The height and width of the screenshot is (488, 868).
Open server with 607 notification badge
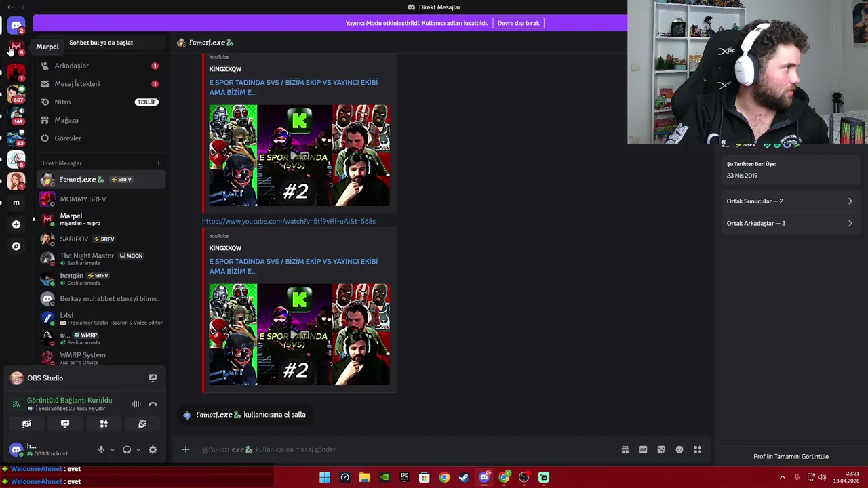pyautogui.click(x=16, y=93)
